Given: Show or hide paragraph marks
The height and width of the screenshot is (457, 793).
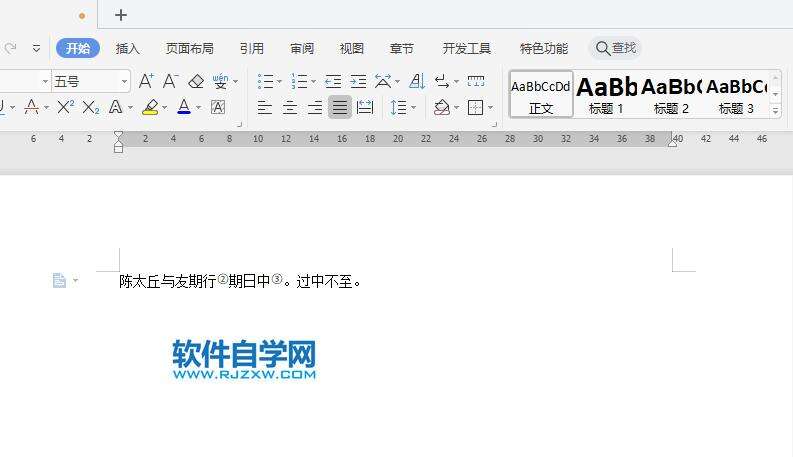Looking at the screenshot, I should coord(442,81).
